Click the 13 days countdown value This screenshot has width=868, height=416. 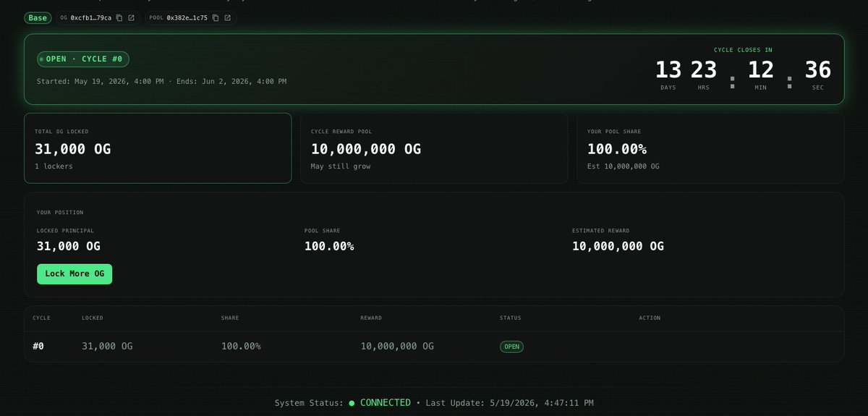[668, 70]
